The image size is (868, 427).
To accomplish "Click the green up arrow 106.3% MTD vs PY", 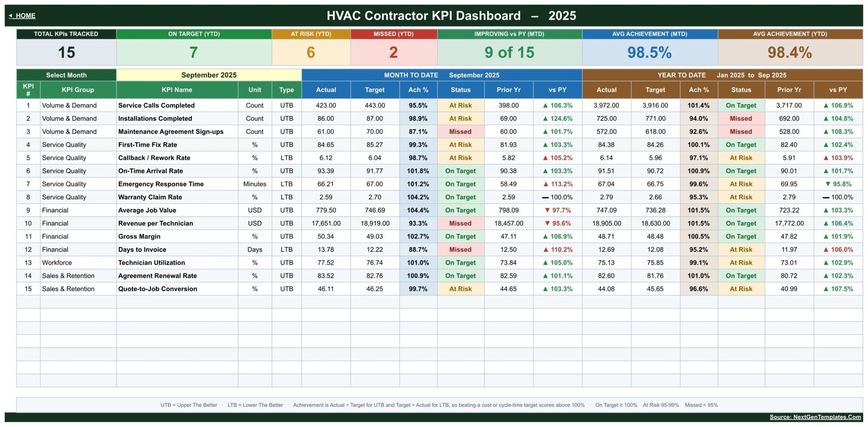I will coord(557,106).
